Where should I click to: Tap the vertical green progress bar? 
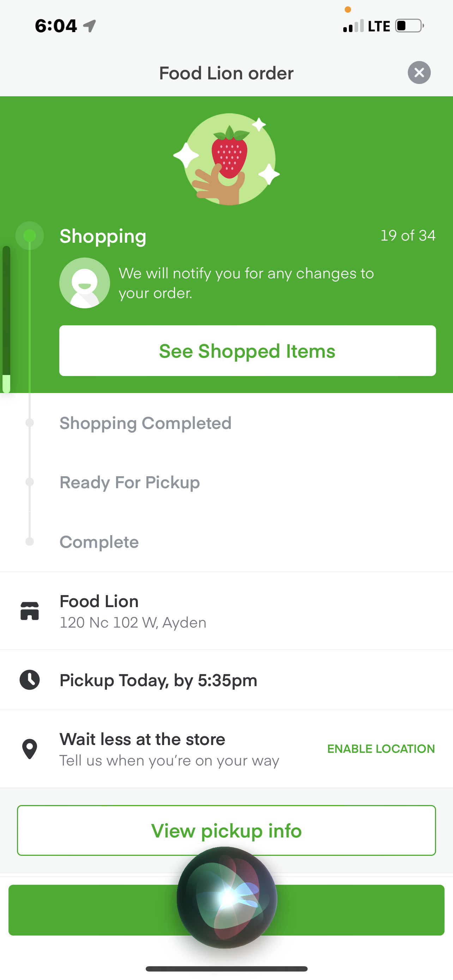6,319
